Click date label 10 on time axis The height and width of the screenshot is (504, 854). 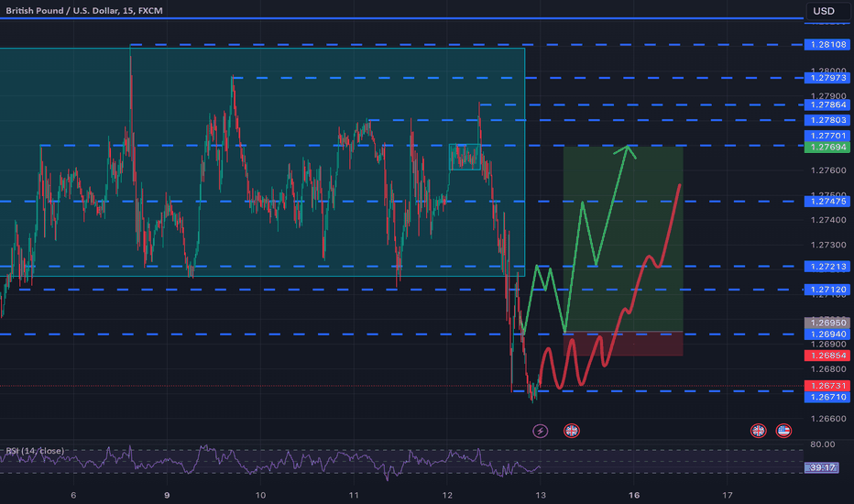(x=260, y=495)
